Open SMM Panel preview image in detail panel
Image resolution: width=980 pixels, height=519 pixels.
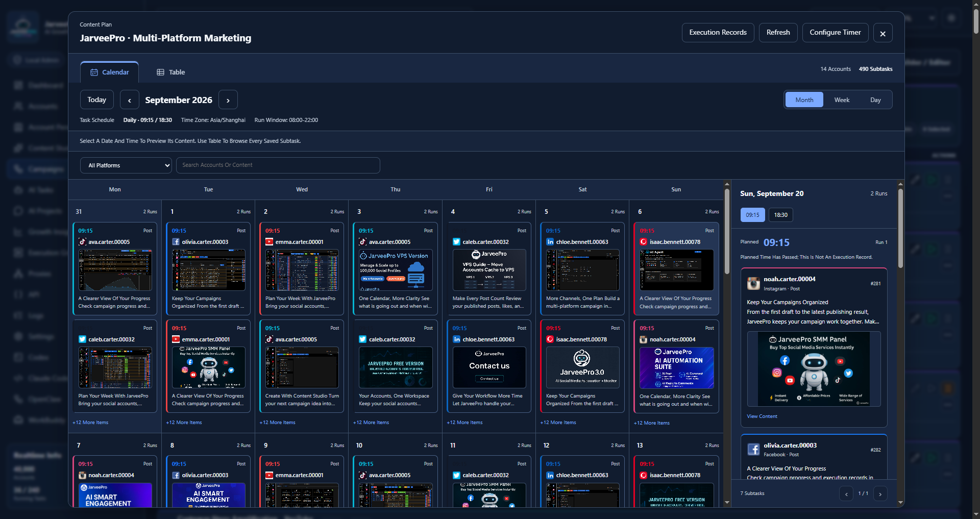[814, 369]
